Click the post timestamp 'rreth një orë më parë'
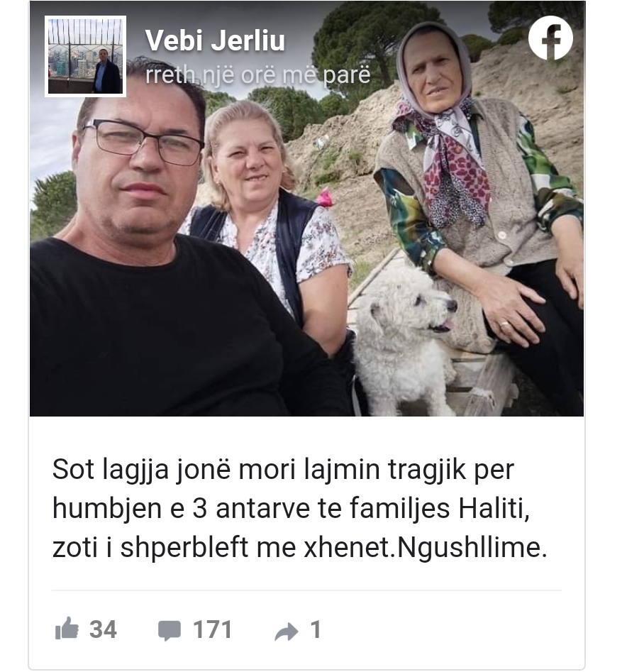The height and width of the screenshot is (672, 627). click(x=258, y=75)
